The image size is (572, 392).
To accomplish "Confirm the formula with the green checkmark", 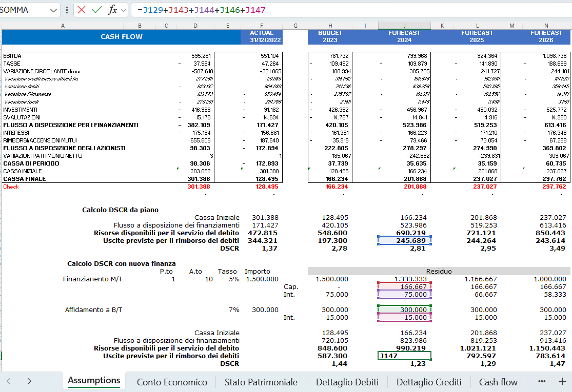I will click(x=96, y=10).
